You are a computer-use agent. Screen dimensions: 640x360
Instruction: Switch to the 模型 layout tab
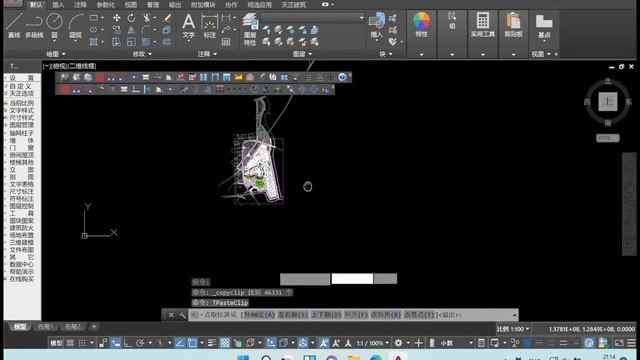(20, 327)
